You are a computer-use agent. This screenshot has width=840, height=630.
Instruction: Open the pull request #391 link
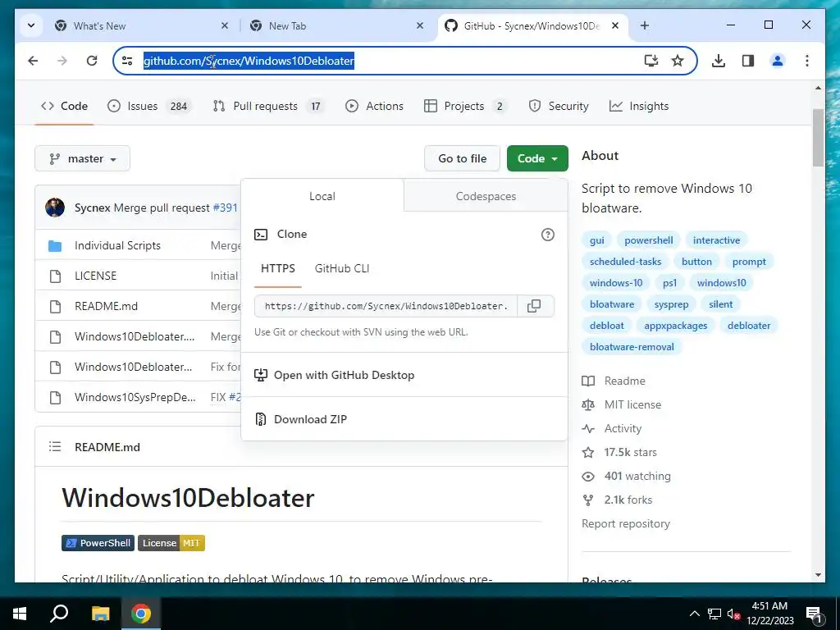click(225, 208)
